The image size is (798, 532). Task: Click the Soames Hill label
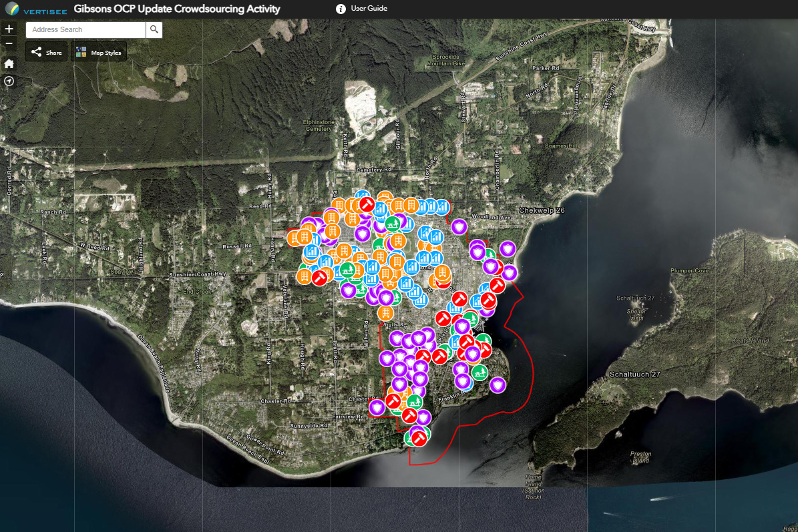[x=562, y=146]
